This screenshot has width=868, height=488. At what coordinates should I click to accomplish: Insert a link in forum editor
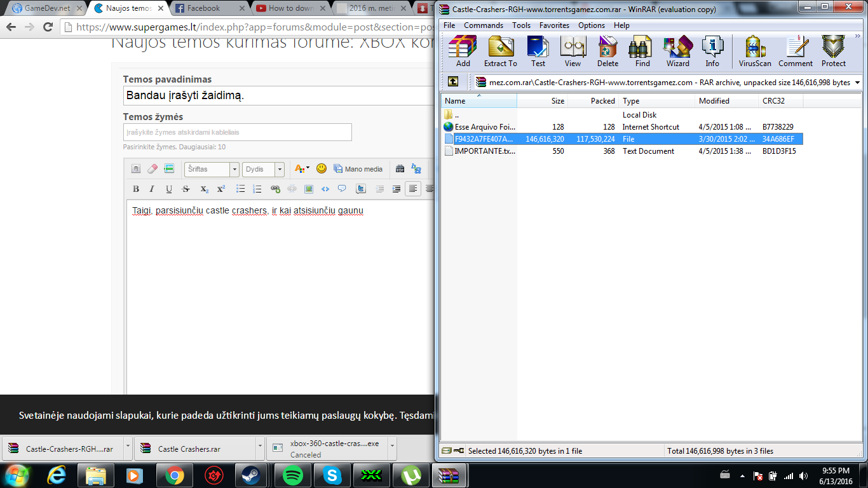pyautogui.click(x=275, y=189)
